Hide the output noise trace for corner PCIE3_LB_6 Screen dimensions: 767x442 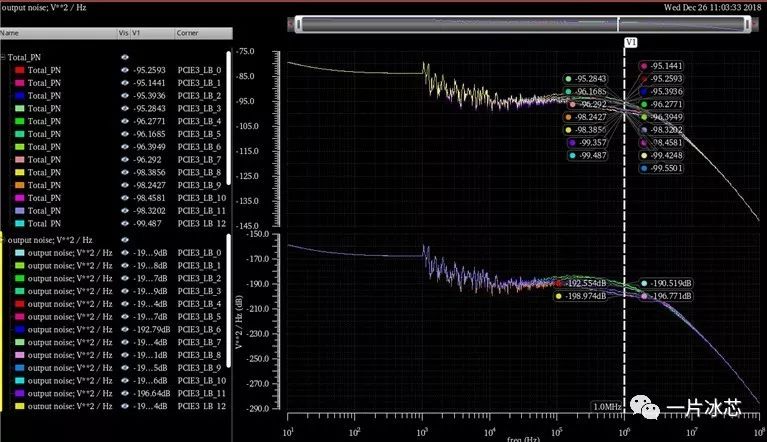point(125,330)
